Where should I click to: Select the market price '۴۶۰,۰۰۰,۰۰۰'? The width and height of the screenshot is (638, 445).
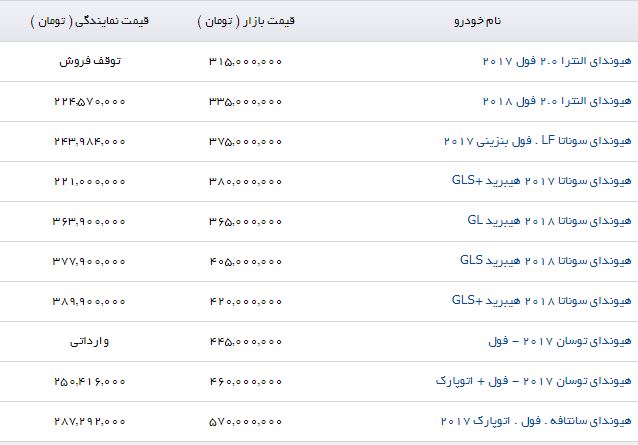pyautogui.click(x=245, y=381)
